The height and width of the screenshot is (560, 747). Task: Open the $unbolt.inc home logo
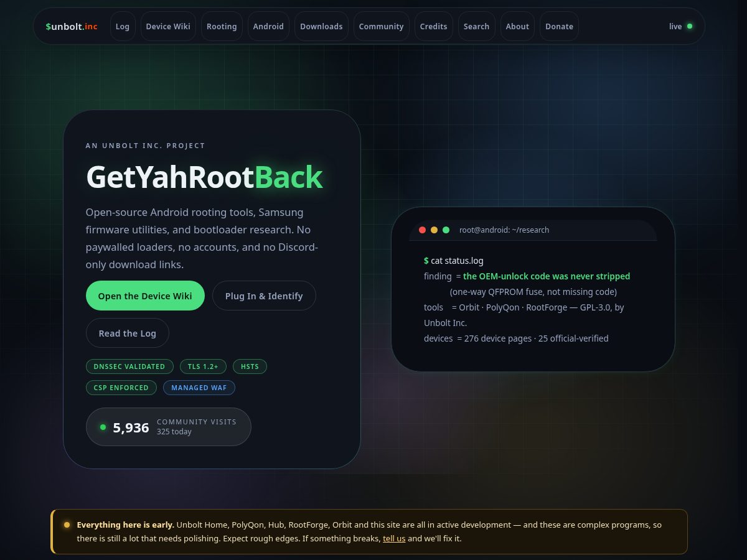coord(72,26)
